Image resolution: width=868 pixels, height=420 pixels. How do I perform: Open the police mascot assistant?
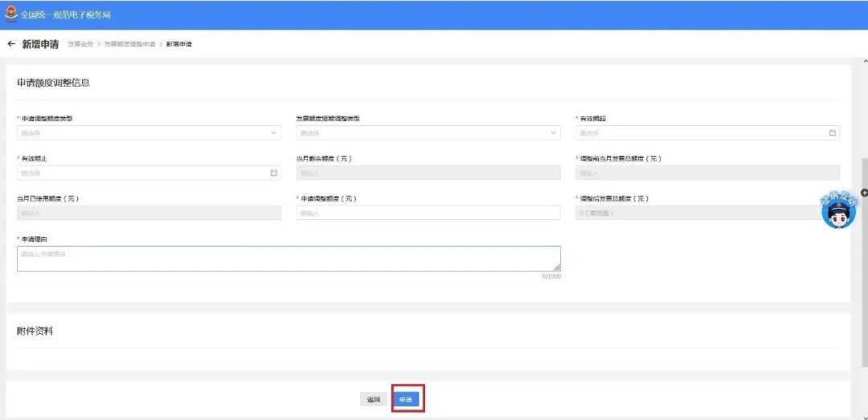pos(838,211)
